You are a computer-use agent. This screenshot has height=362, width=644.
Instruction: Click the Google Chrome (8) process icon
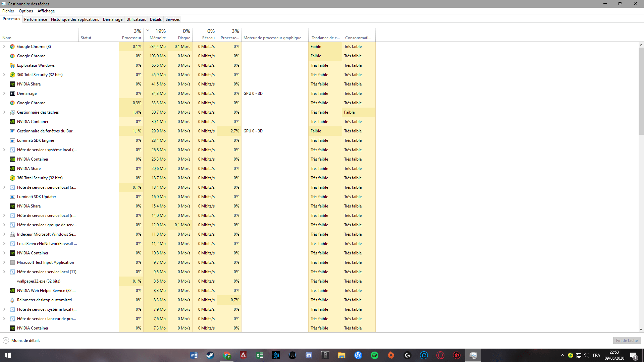pos(12,47)
